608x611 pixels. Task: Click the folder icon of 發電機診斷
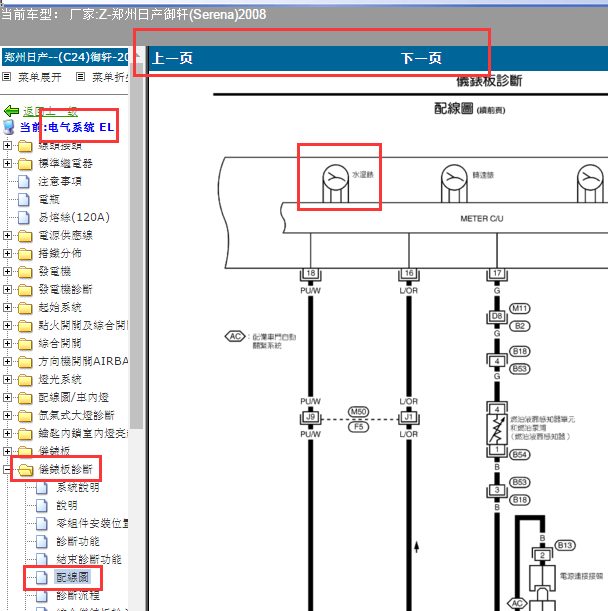click(x=25, y=290)
